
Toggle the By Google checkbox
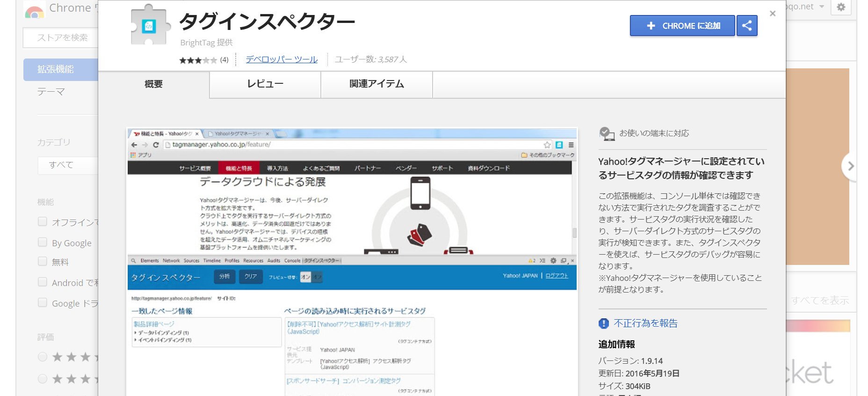click(43, 242)
